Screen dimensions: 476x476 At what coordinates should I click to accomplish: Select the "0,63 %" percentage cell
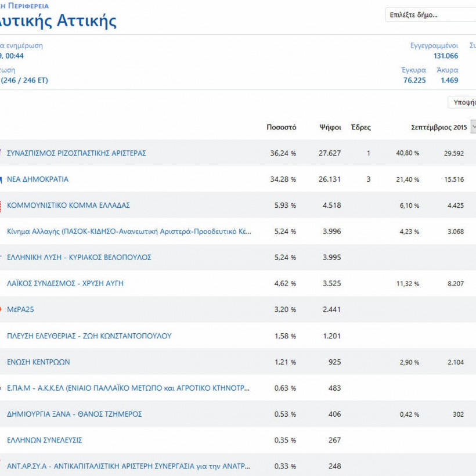[285, 388]
